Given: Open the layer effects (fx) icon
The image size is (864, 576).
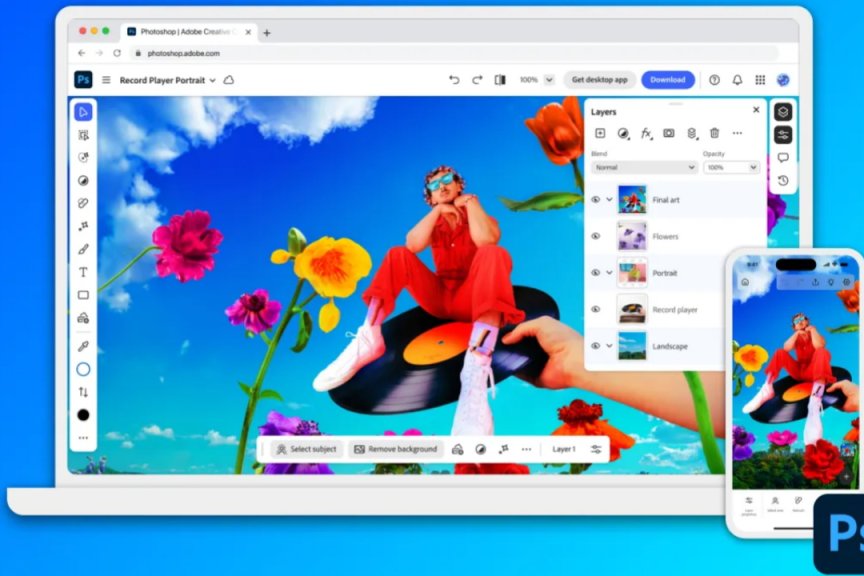Looking at the screenshot, I should [644, 133].
